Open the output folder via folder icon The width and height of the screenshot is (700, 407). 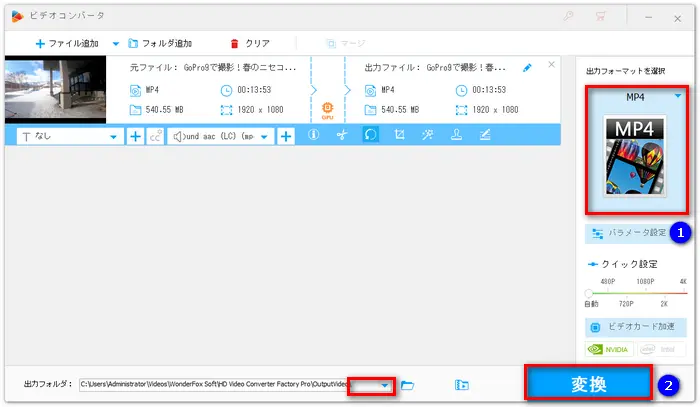[x=407, y=385]
